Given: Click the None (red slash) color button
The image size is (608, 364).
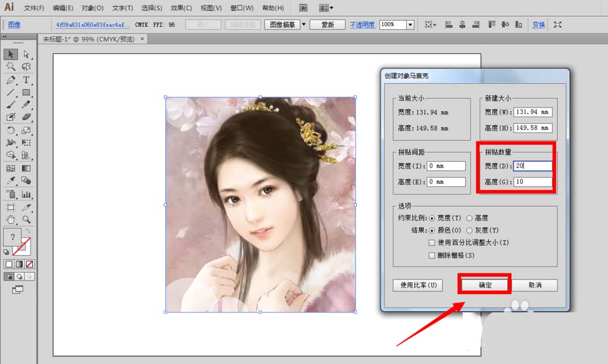Looking at the screenshot, I should point(30,264).
